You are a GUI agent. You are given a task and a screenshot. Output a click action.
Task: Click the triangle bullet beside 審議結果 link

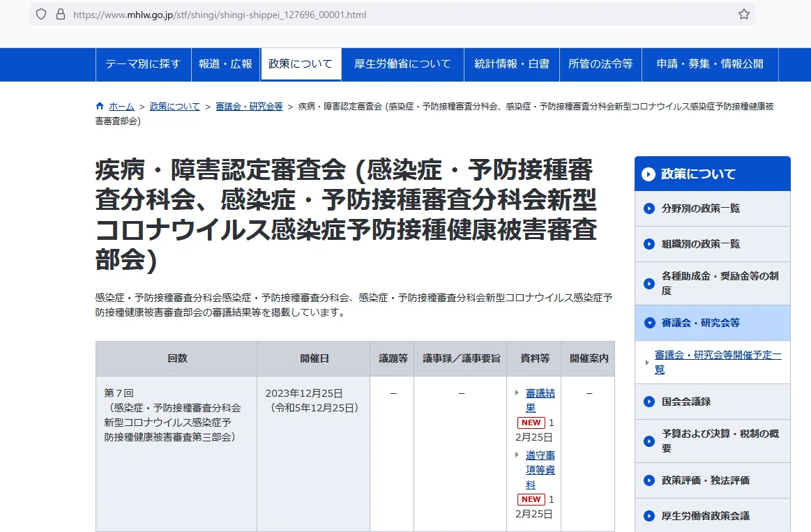click(517, 393)
